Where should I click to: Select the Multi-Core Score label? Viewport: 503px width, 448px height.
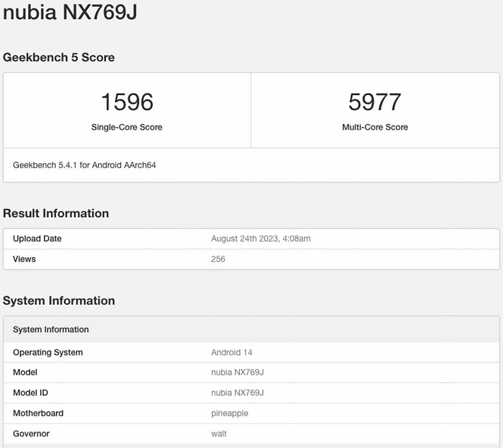[x=375, y=127]
